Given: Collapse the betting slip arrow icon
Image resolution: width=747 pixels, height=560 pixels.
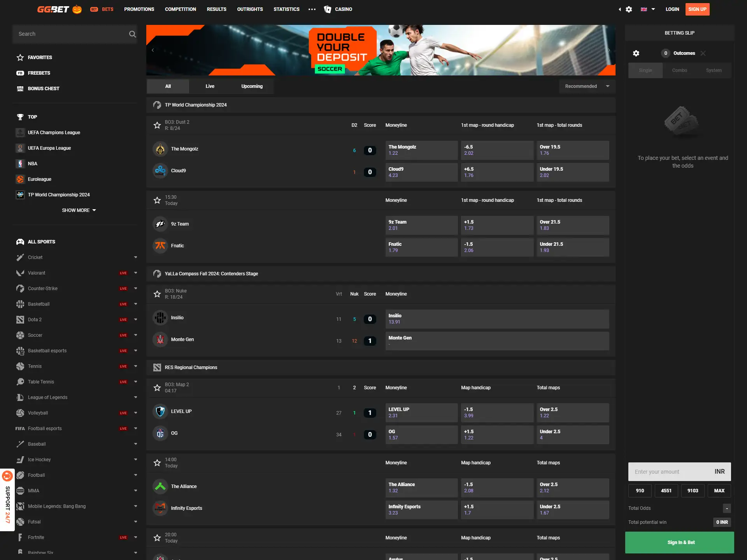Looking at the screenshot, I should point(620,9).
